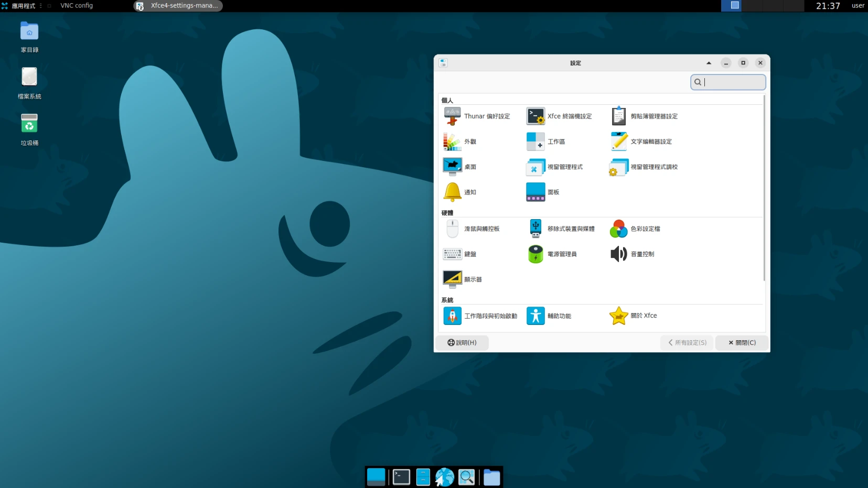The width and height of the screenshot is (868, 488).
Task: Launch terminal from the bottom dock
Action: point(401,477)
